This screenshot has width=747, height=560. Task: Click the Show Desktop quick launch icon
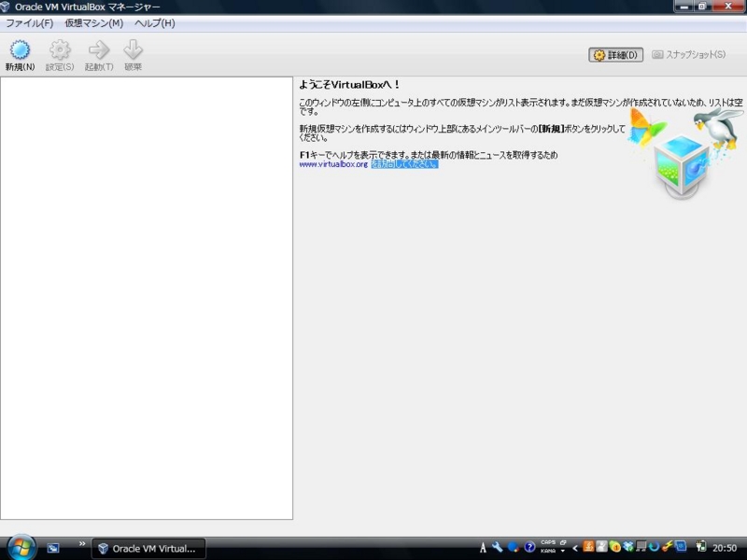[x=53, y=548]
